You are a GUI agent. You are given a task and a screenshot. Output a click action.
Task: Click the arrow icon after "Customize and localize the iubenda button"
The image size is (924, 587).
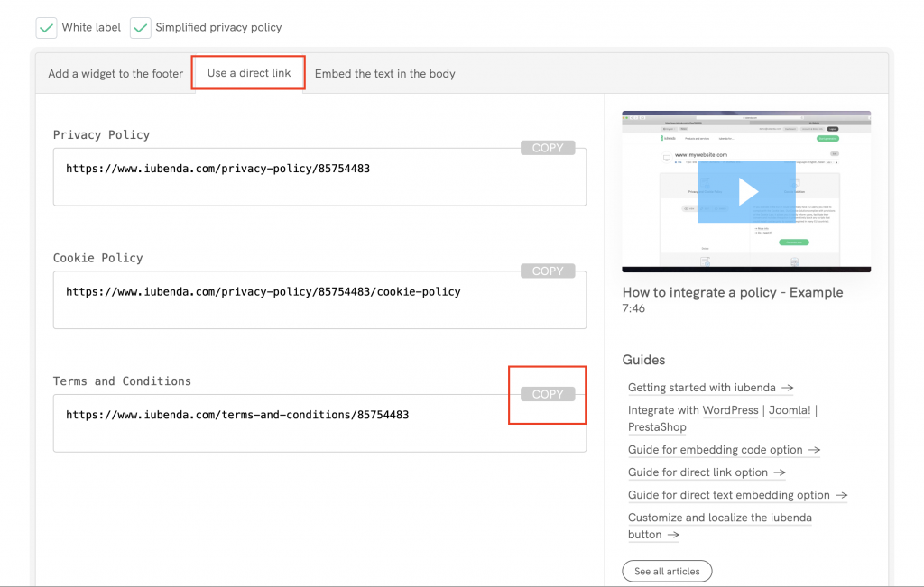coord(674,535)
